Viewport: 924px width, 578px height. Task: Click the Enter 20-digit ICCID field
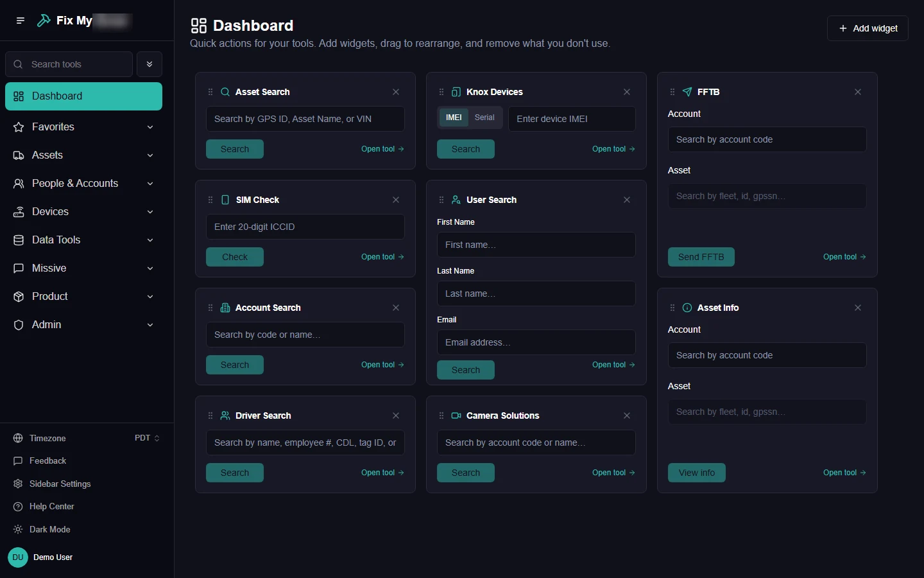tap(305, 227)
